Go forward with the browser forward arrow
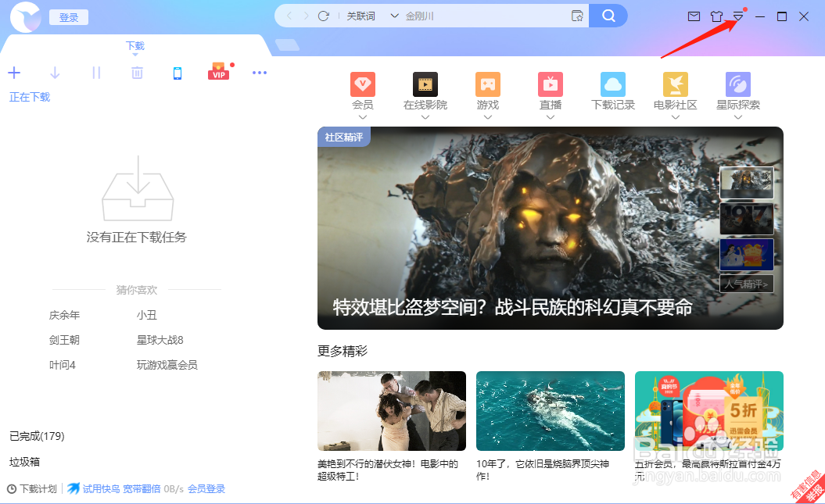This screenshot has width=825, height=504. point(306,16)
